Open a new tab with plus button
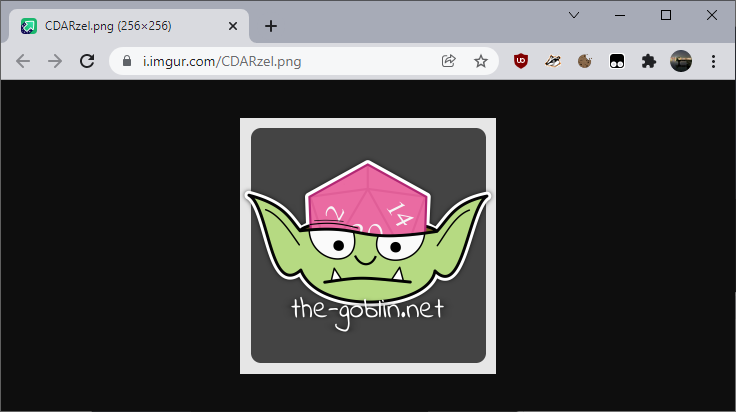The height and width of the screenshot is (412, 736). coord(271,26)
